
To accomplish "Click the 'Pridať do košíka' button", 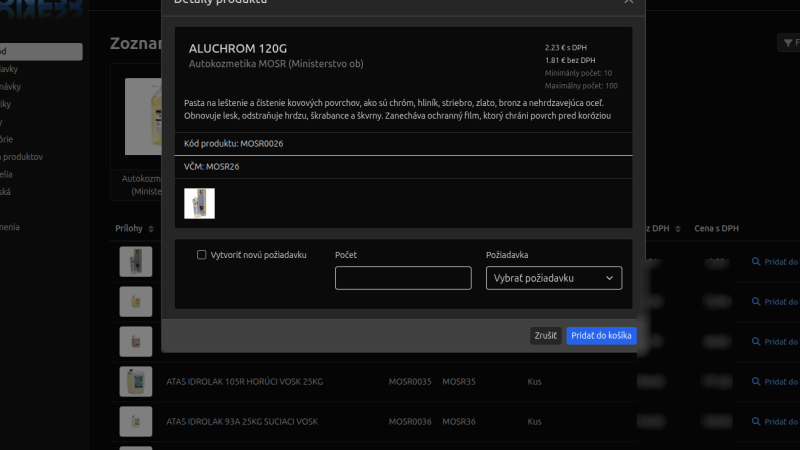I will pyautogui.click(x=601, y=336).
